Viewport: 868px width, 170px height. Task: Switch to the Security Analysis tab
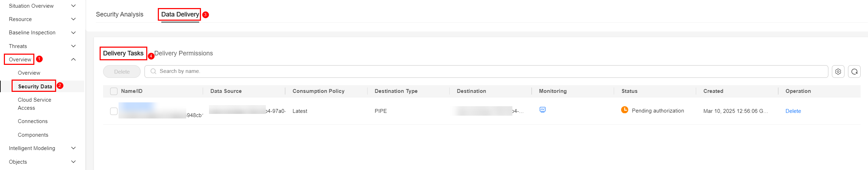120,14
